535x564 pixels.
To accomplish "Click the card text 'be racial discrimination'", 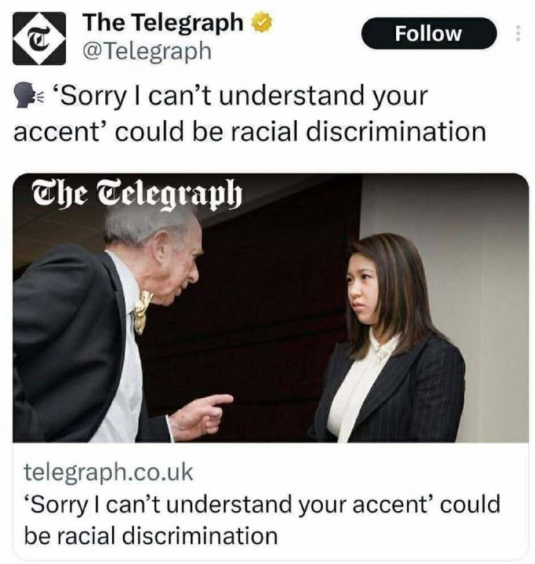I will point(151,536).
